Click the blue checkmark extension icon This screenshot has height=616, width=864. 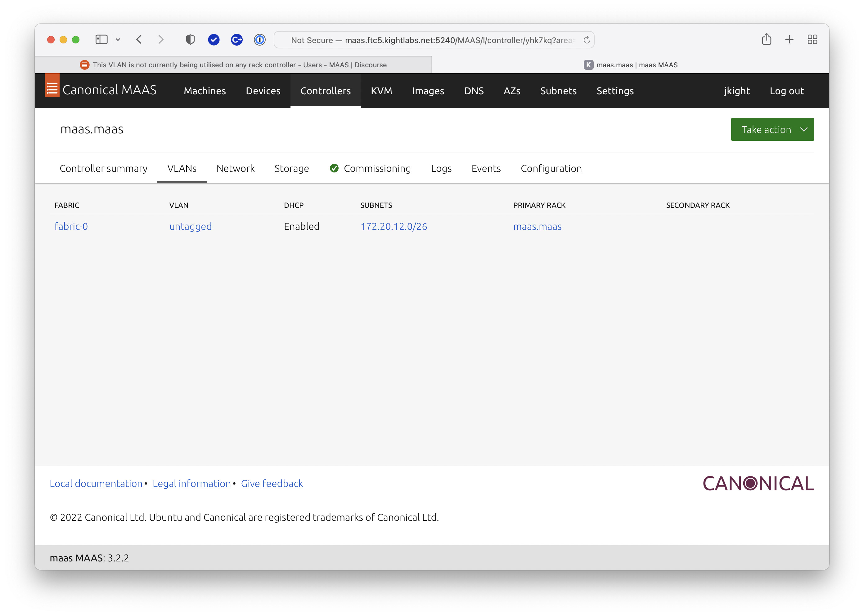[214, 40]
